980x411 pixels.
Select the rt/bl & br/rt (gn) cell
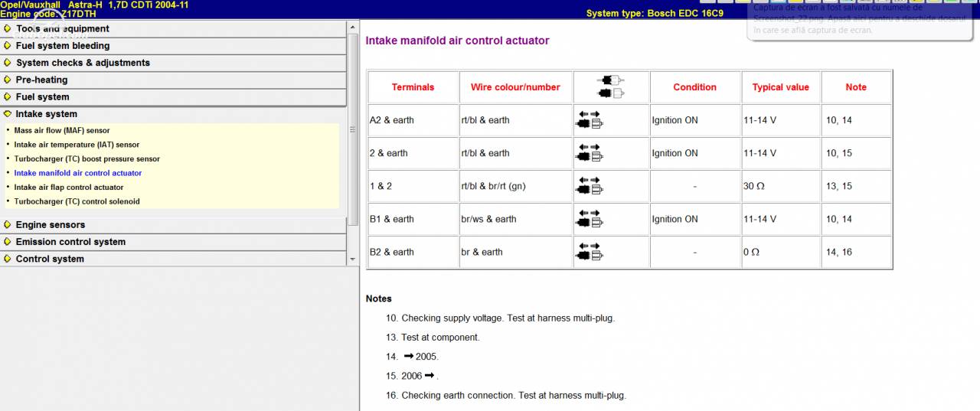516,186
